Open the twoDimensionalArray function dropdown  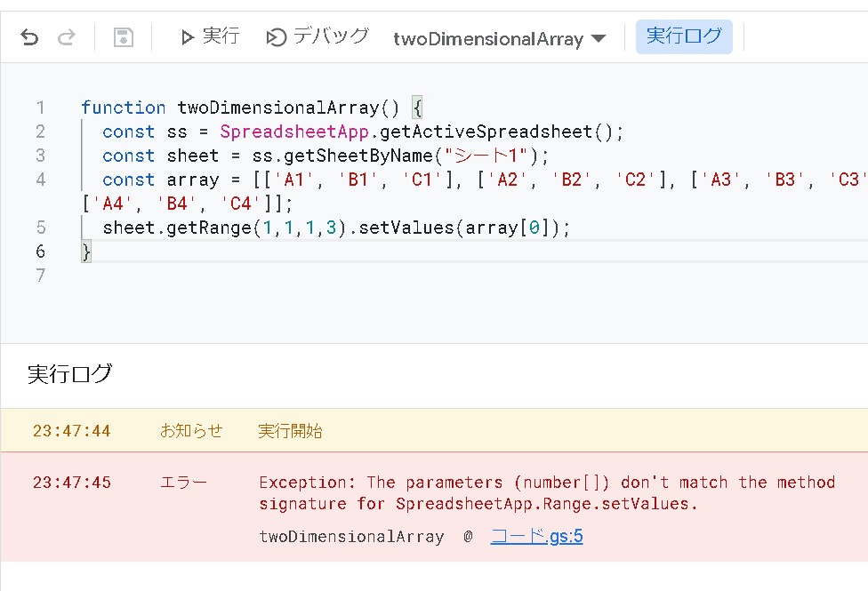tap(499, 39)
